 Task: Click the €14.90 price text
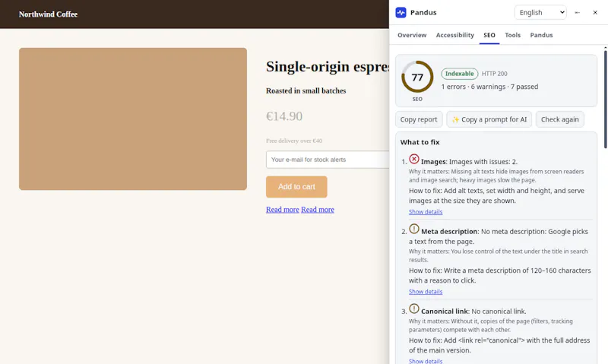(284, 116)
